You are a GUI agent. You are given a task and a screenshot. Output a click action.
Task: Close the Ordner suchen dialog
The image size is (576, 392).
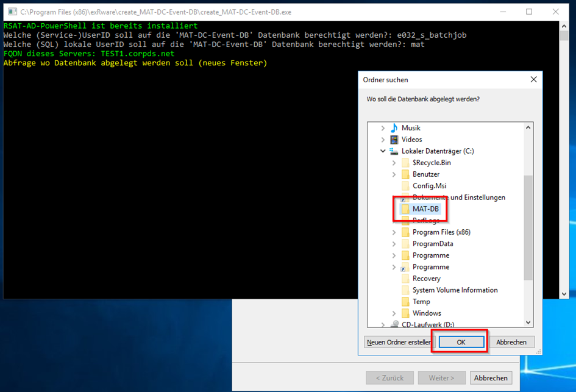(533, 79)
